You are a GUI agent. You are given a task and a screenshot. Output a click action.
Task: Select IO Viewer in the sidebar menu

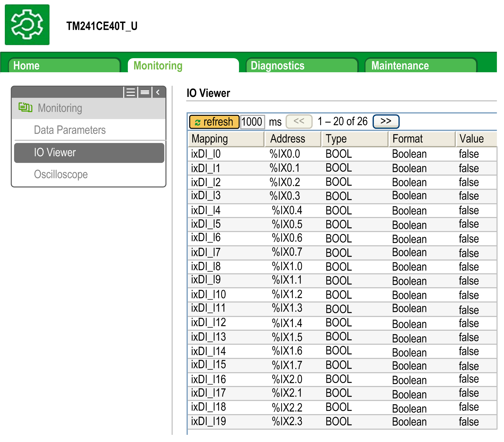[x=89, y=153]
